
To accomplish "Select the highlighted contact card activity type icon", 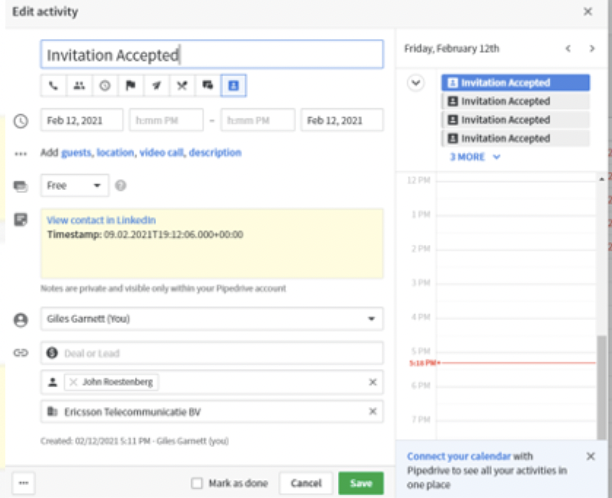I will [x=233, y=85].
